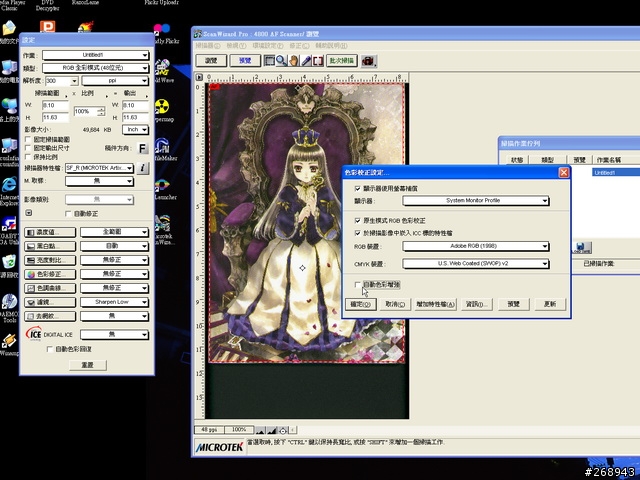Open System Monitor Profile dropdown
The height and width of the screenshot is (480, 640).
pos(476,200)
